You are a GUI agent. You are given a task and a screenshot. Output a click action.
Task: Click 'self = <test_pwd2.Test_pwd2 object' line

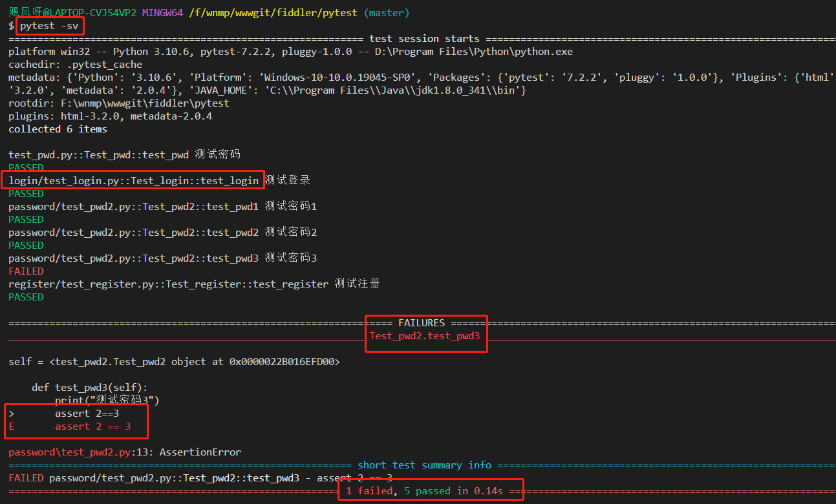pyautogui.click(x=174, y=362)
